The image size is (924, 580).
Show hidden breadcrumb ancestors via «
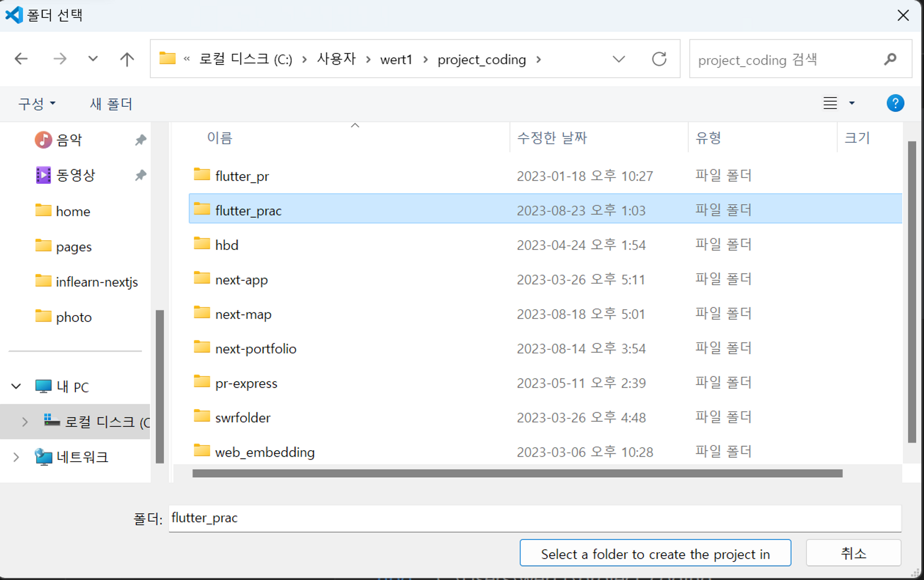tap(187, 59)
